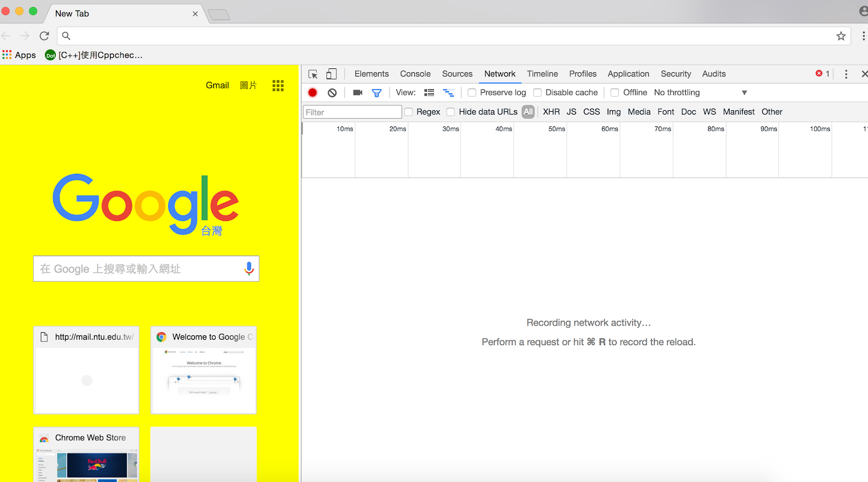Screen dimensions: 868x482
Task: Open the Apps bookmarks shortcut
Action: pyautogui.click(x=19, y=55)
